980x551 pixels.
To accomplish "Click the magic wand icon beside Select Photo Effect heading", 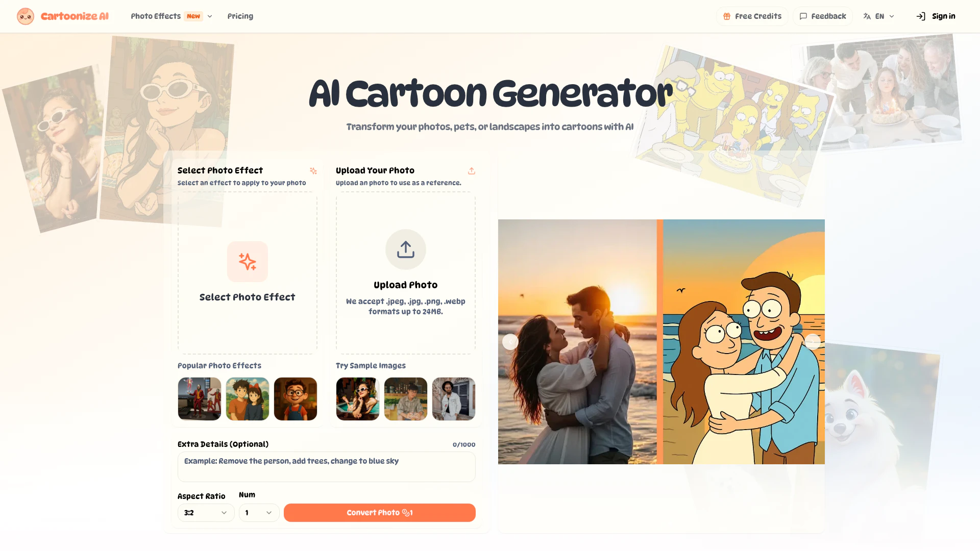I will click(313, 171).
